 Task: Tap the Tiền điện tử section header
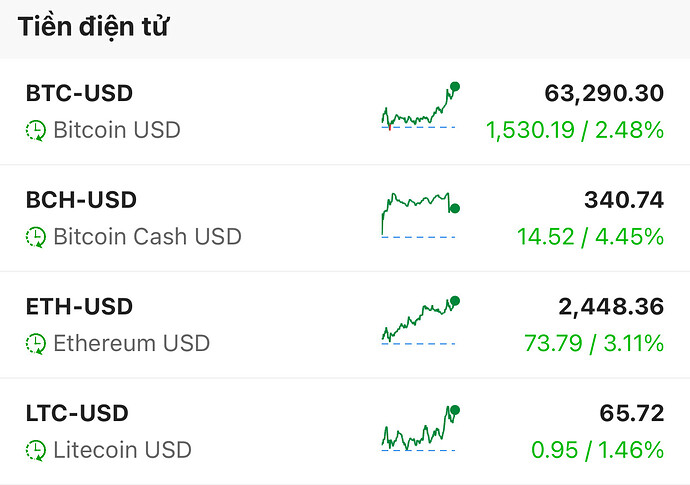click(x=92, y=28)
